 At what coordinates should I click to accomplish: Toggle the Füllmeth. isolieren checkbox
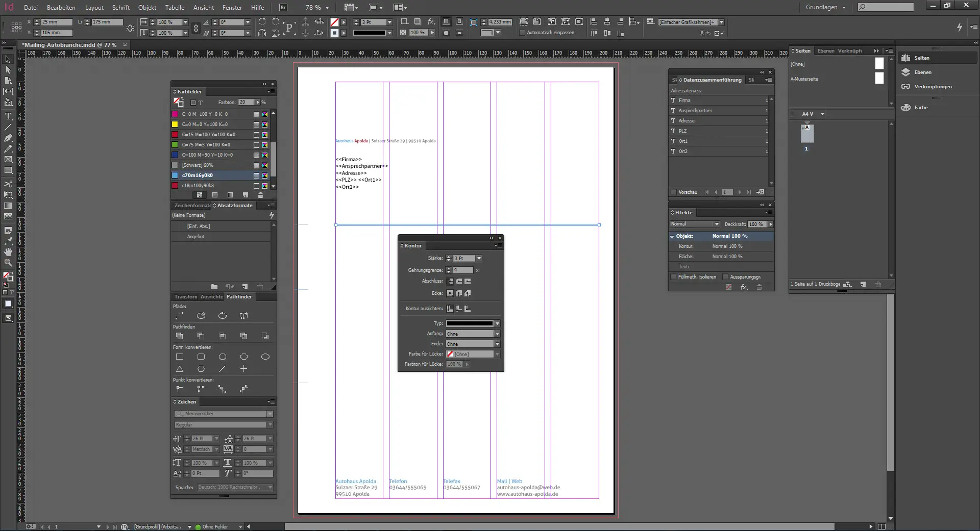[x=673, y=277]
